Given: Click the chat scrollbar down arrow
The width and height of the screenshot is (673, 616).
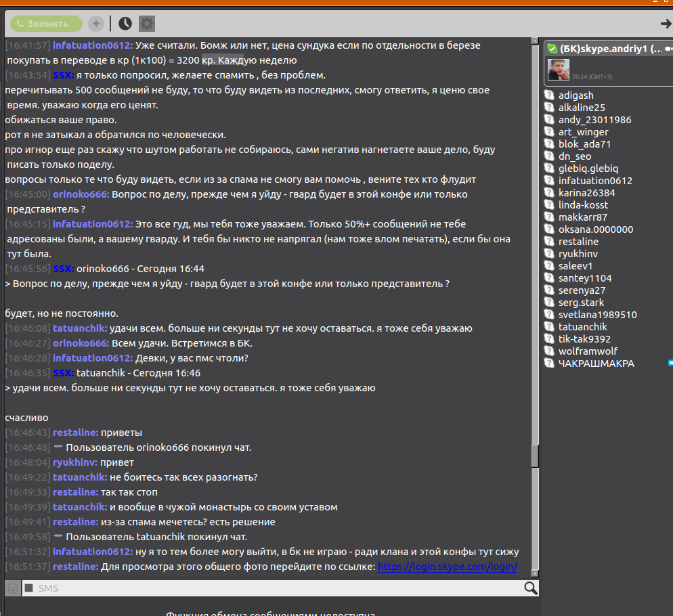Looking at the screenshot, I should point(535,573).
